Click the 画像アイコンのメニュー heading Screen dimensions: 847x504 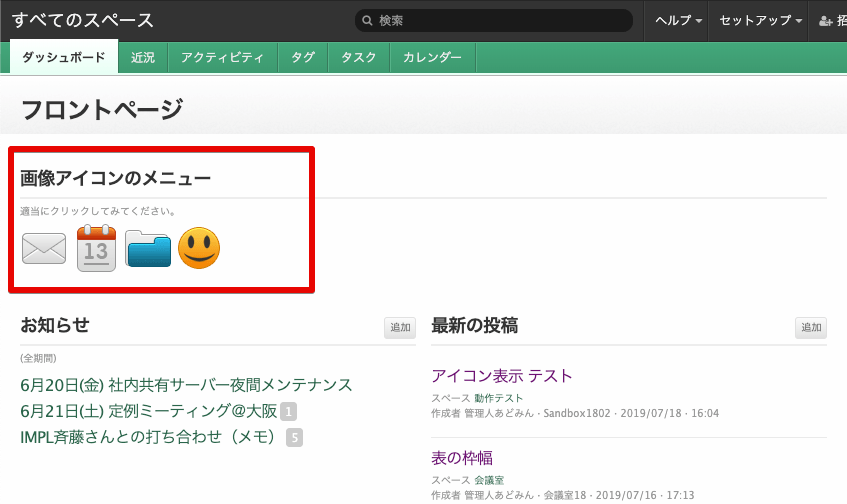(x=115, y=178)
